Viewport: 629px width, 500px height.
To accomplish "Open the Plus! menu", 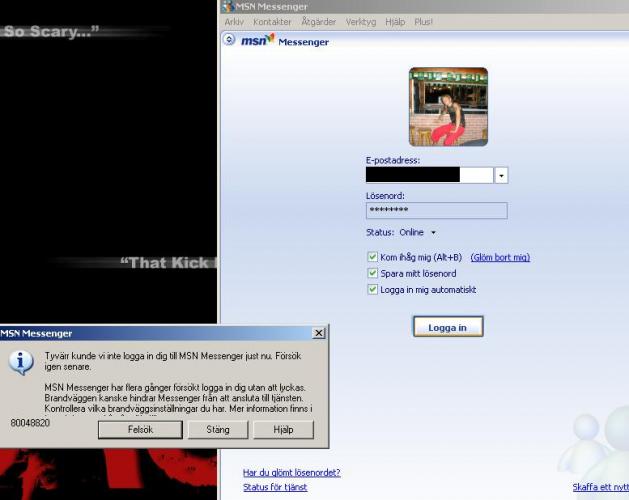I will tap(423, 22).
